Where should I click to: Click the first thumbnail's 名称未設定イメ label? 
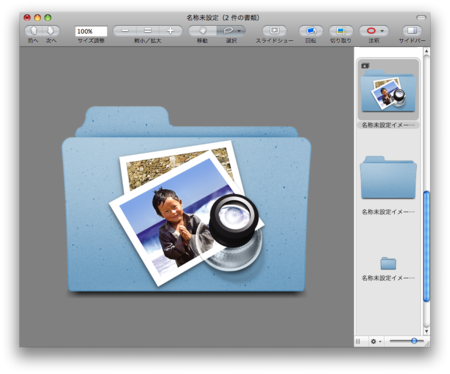pos(388,125)
